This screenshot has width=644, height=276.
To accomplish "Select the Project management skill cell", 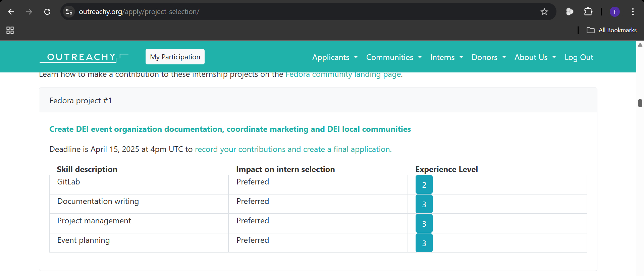I will (139, 223).
